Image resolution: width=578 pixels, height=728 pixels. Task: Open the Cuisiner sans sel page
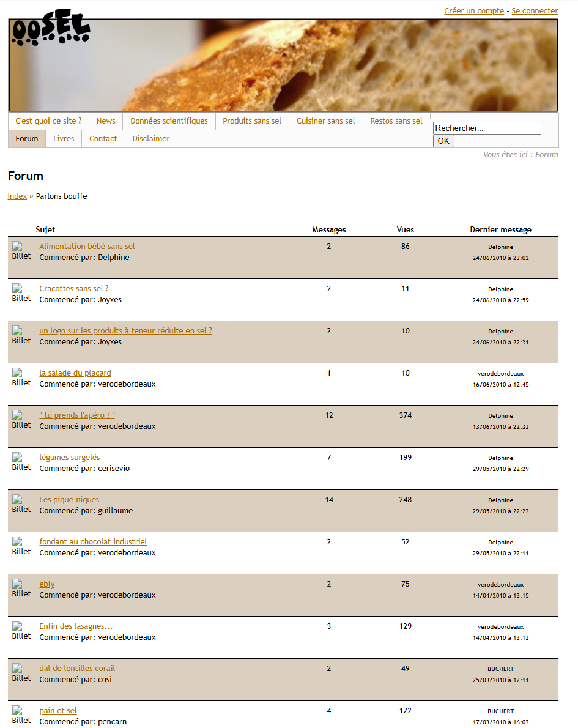click(326, 121)
